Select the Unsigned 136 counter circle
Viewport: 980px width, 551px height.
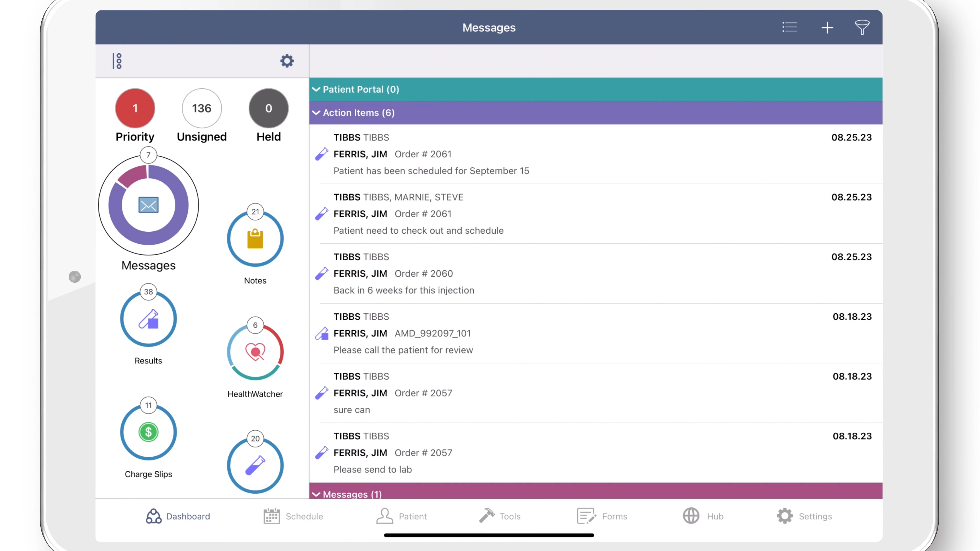click(202, 108)
